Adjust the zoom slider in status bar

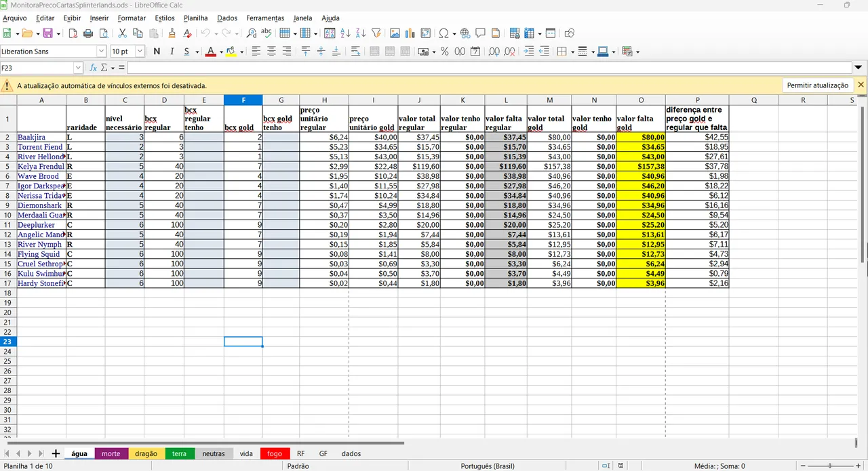[829, 466]
